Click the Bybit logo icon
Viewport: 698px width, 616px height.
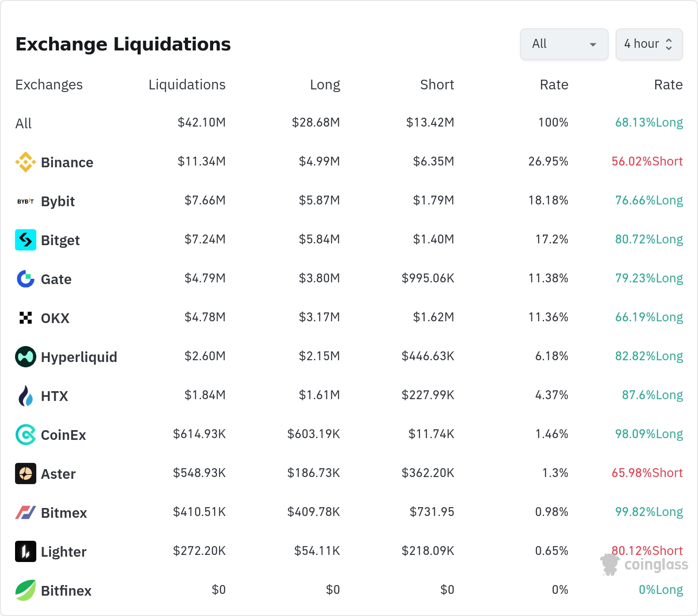[26, 201]
